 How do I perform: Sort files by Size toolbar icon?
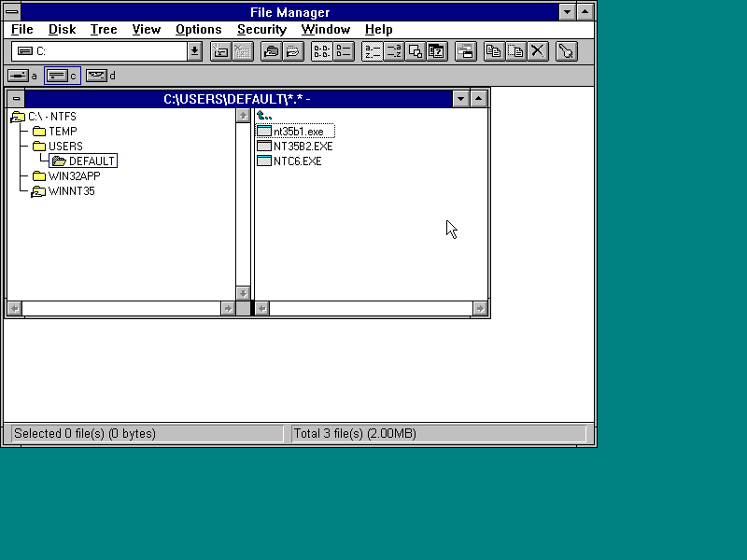(x=415, y=51)
